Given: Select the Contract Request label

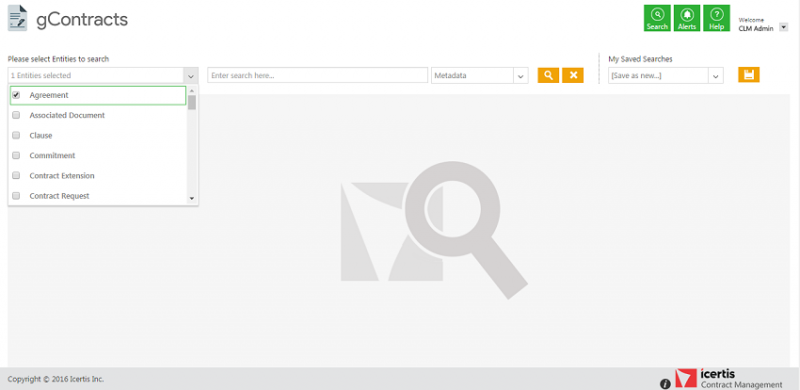Looking at the screenshot, I should coord(59,196).
